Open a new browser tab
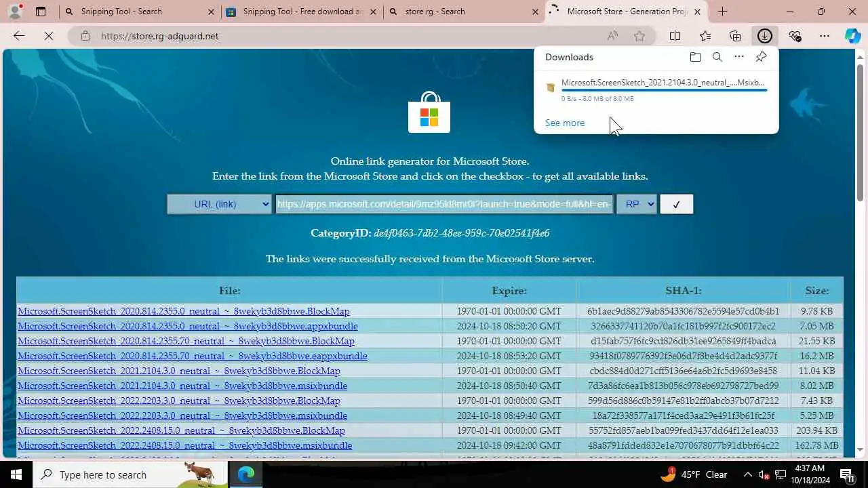This screenshot has height=488, width=868. 722,12
